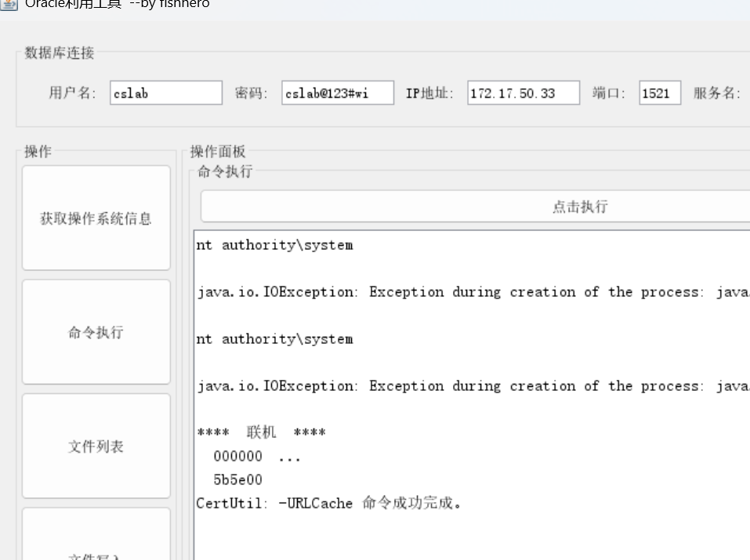Screen dimensions: 750x560
Task: Focus the 密码 password field
Action: (338, 92)
